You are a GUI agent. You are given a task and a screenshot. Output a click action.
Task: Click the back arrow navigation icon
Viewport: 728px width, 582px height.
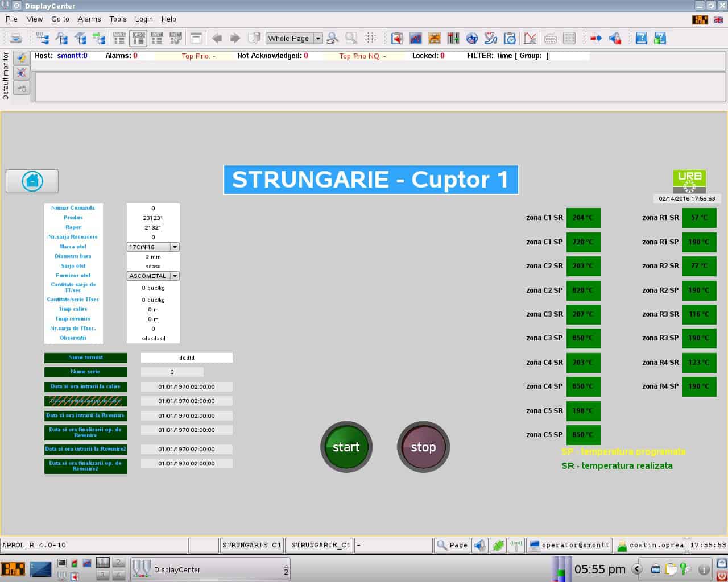217,38
